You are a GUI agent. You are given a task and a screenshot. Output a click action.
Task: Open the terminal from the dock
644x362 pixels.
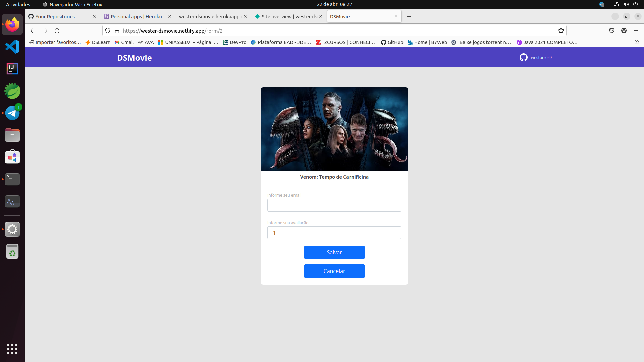tap(12, 179)
